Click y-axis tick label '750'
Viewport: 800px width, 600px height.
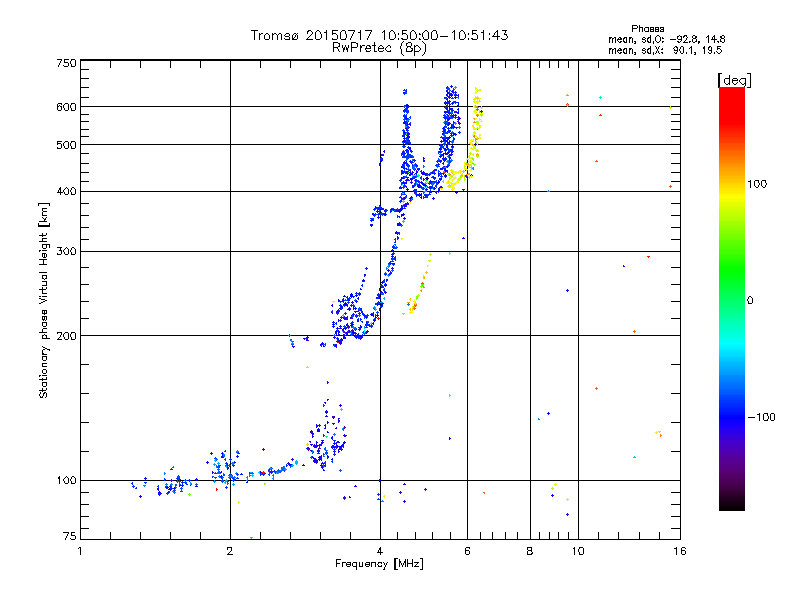coord(66,63)
